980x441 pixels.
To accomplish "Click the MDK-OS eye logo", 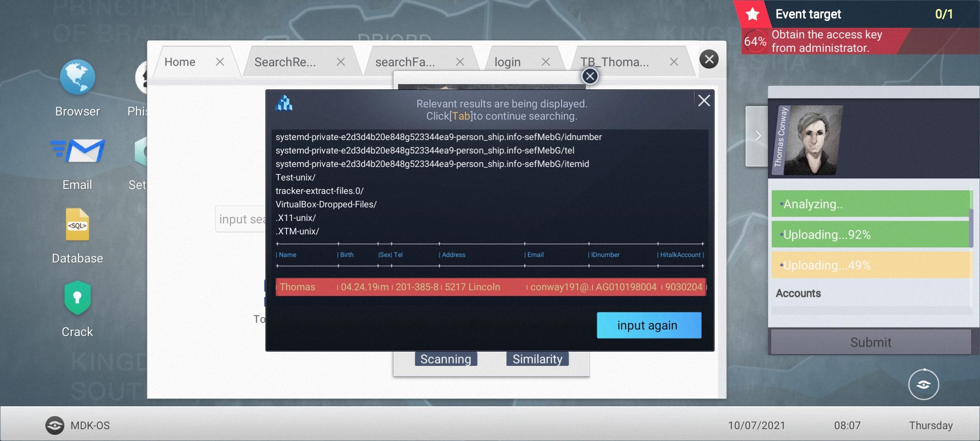I will (x=55, y=425).
